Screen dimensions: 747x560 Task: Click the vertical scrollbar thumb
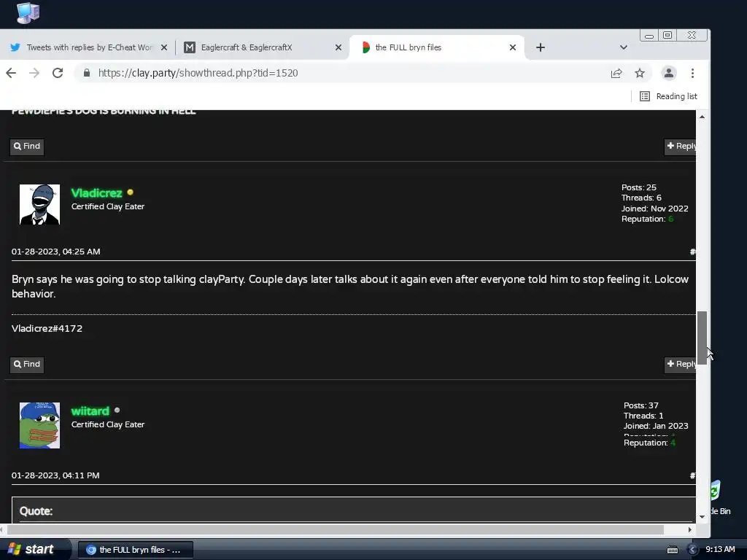(703, 338)
